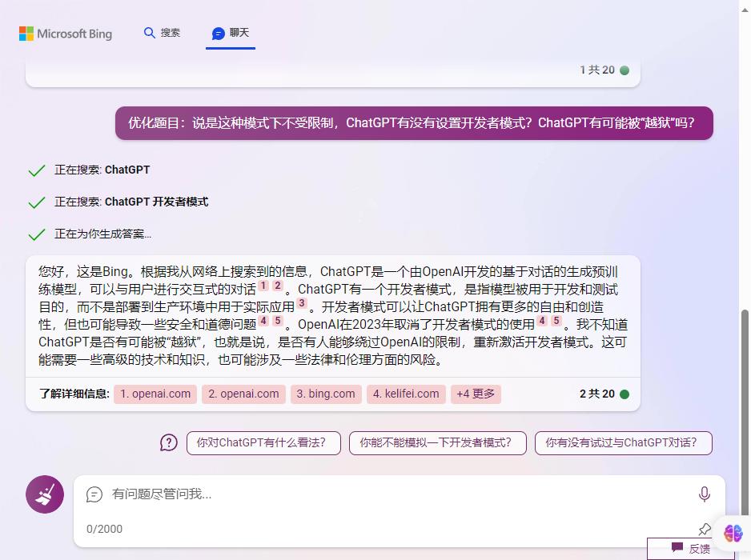Select suggestion 你有没有试过与ChatGPT对话?
This screenshot has height=560, width=751.
623,442
